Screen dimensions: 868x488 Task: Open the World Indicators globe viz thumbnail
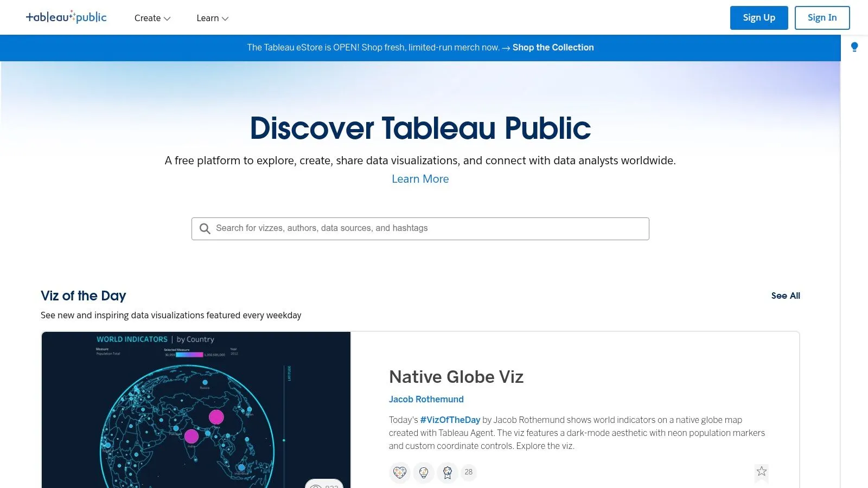(x=196, y=410)
